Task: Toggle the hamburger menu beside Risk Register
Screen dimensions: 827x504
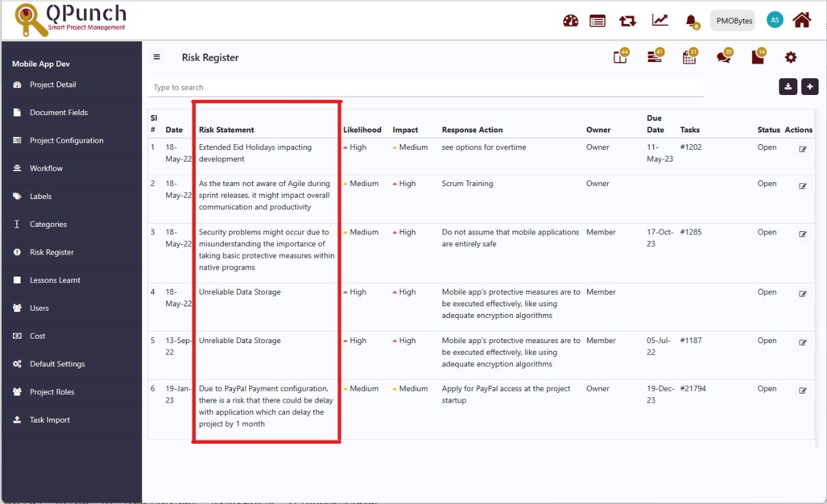Action: tap(156, 57)
